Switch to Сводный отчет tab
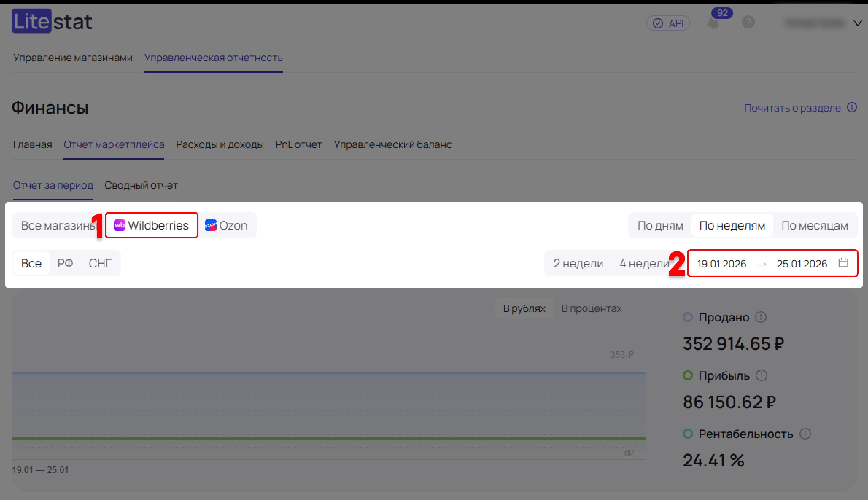Image resolution: width=868 pixels, height=500 pixels. click(141, 185)
